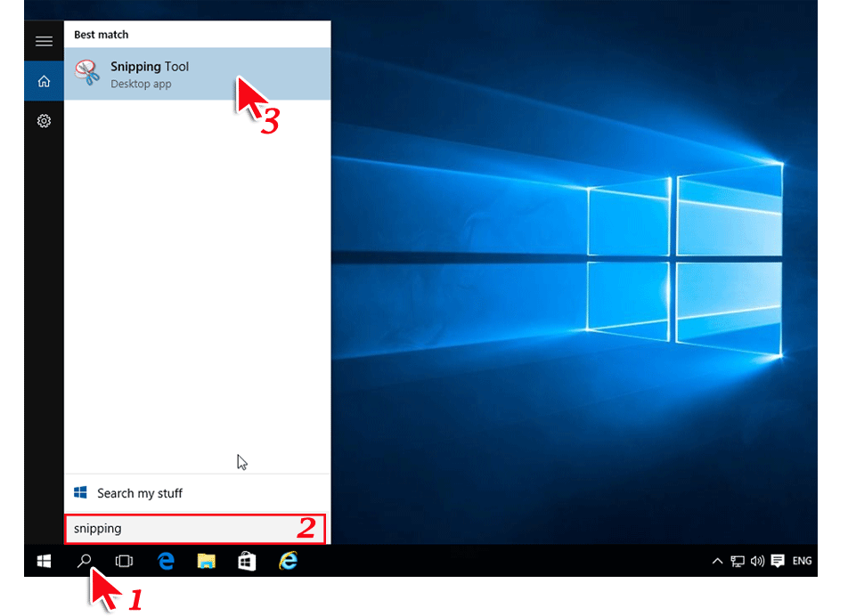Click Search my stuff

tap(197, 493)
